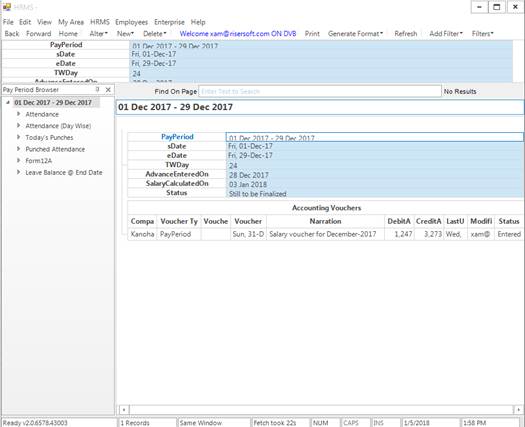Close the Pay Period Browser panel

click(x=108, y=89)
